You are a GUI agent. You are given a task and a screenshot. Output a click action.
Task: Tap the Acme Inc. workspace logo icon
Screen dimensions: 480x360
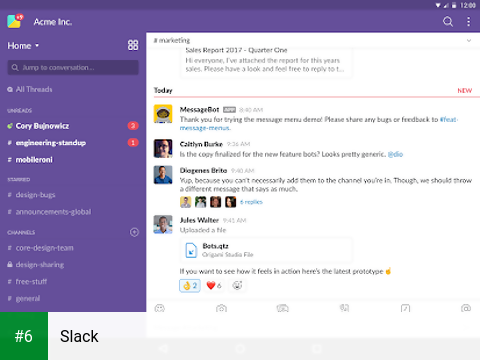pos(14,21)
